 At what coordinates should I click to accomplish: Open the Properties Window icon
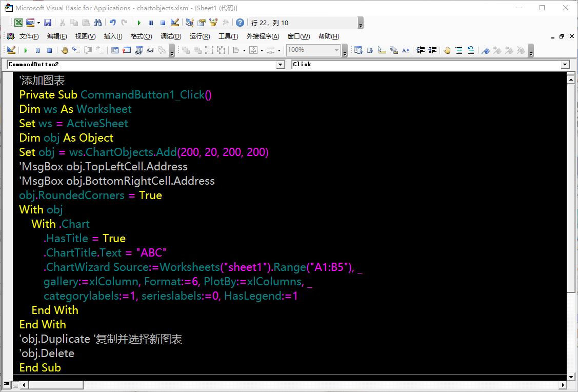pyautogui.click(x=201, y=23)
